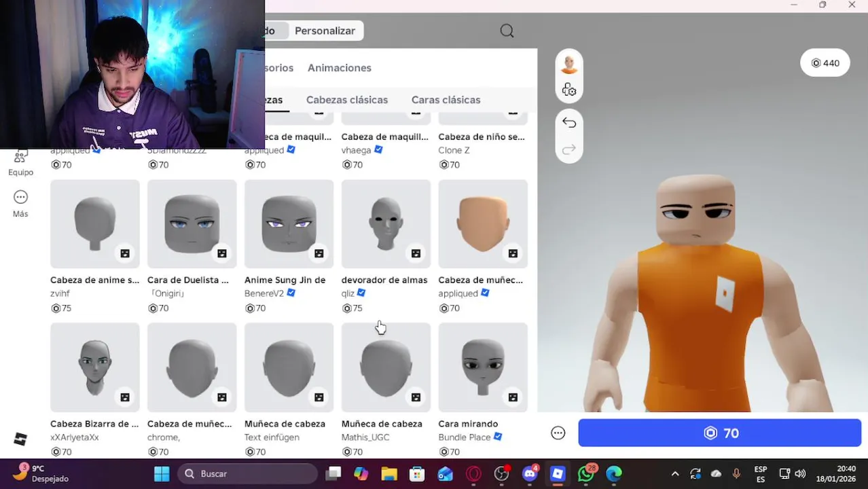Open Microsoft Store from the taskbar
This screenshot has width=868, height=489.
(x=417, y=473)
